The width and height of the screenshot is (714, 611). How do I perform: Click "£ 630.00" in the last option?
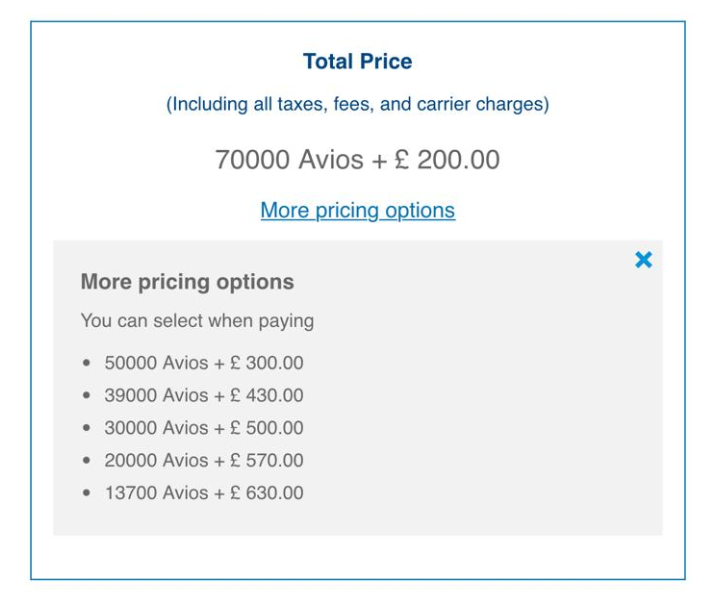(264, 493)
